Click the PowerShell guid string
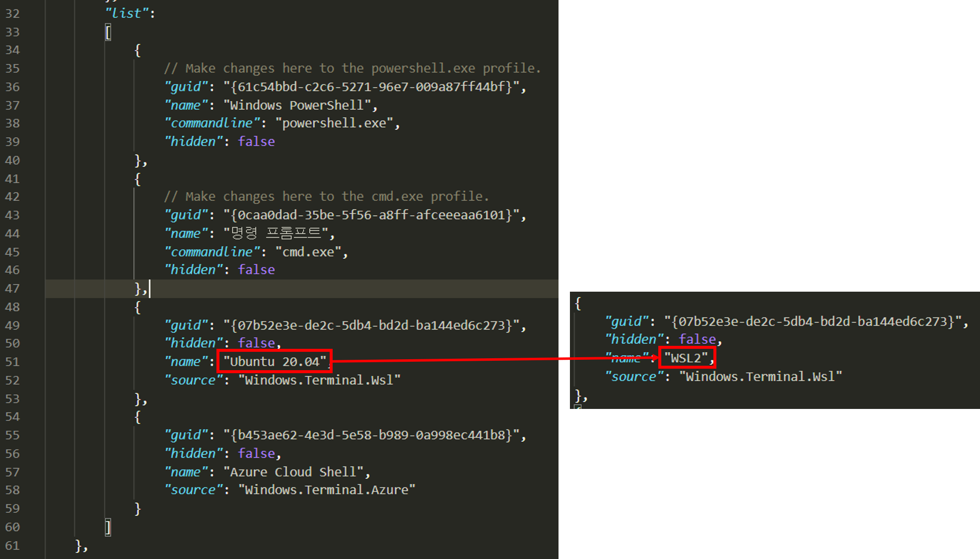Viewport: 980px width, 559px height. point(374,87)
